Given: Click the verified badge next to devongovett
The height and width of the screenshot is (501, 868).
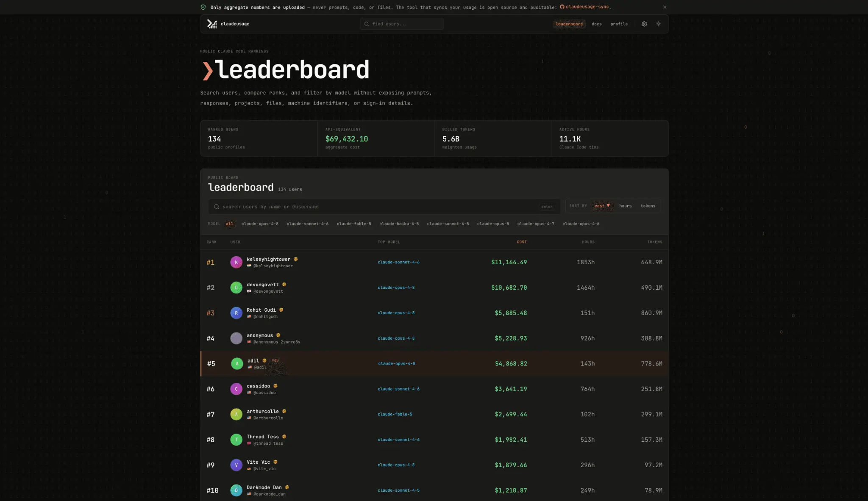Looking at the screenshot, I should [284, 285].
